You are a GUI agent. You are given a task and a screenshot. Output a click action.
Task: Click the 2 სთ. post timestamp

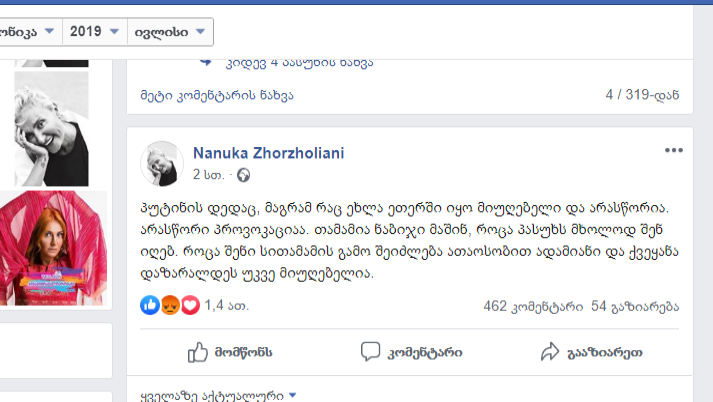[x=209, y=175]
